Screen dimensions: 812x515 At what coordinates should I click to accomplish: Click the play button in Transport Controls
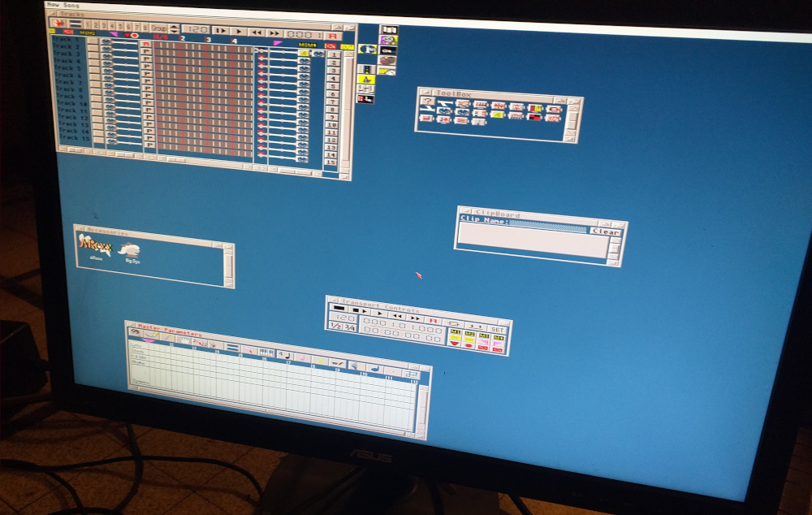click(x=379, y=314)
